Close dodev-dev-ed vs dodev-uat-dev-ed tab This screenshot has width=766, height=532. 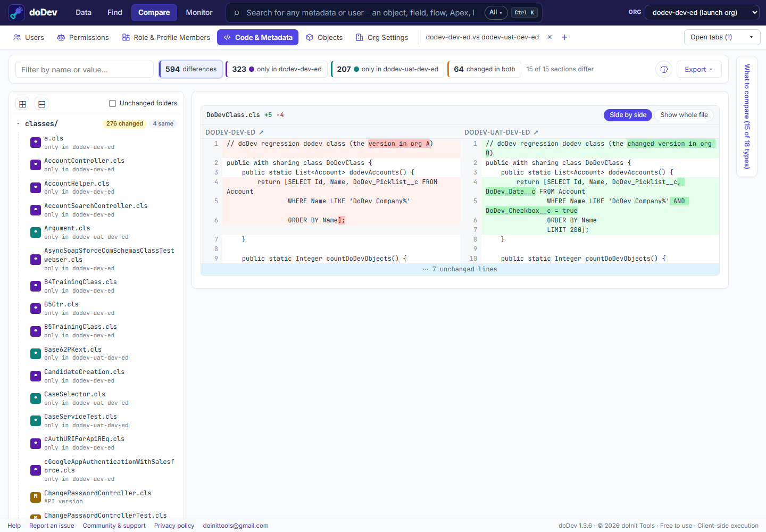click(x=549, y=37)
